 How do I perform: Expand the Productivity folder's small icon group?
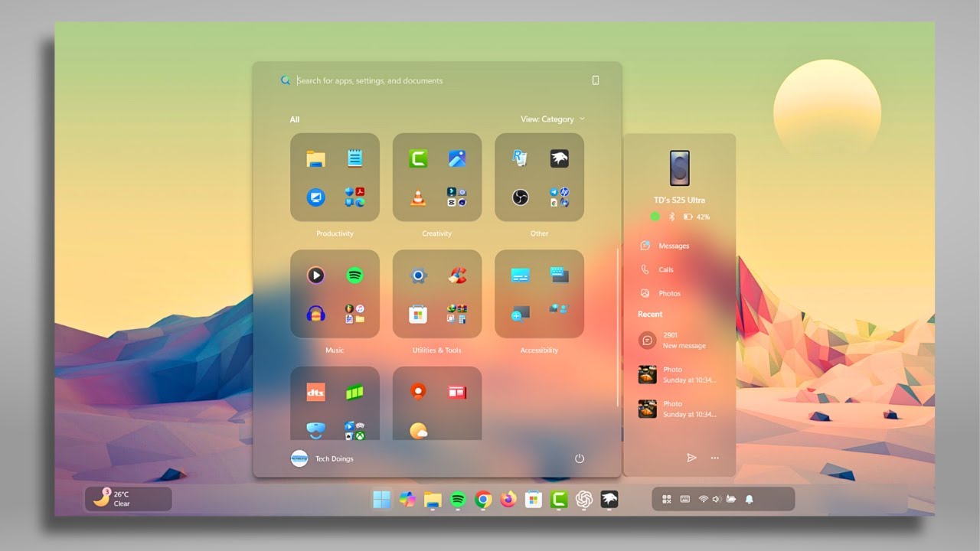point(354,197)
